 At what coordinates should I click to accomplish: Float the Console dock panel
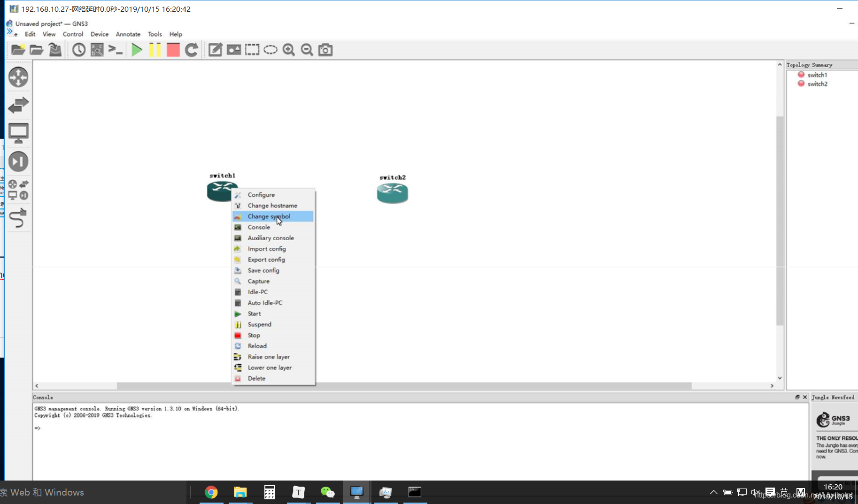tap(797, 397)
